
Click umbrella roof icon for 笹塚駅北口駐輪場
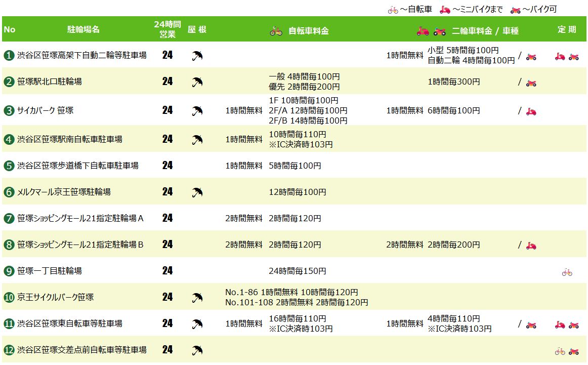pos(197,82)
